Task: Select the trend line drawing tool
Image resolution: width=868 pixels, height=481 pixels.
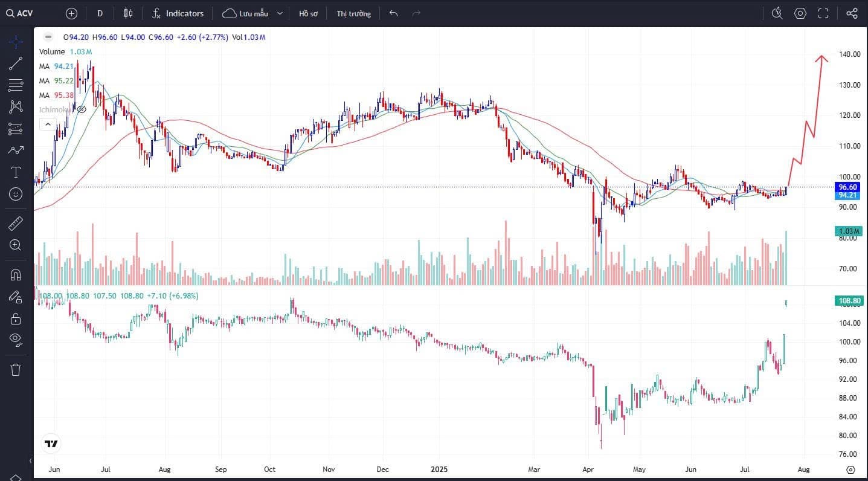Action: (x=16, y=63)
